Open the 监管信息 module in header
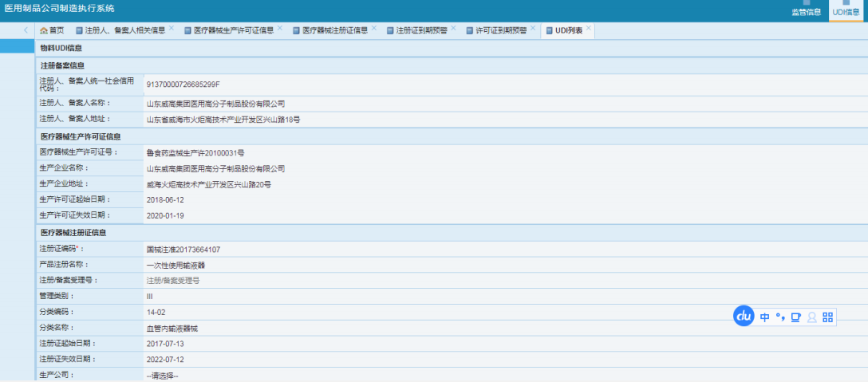 806,11
